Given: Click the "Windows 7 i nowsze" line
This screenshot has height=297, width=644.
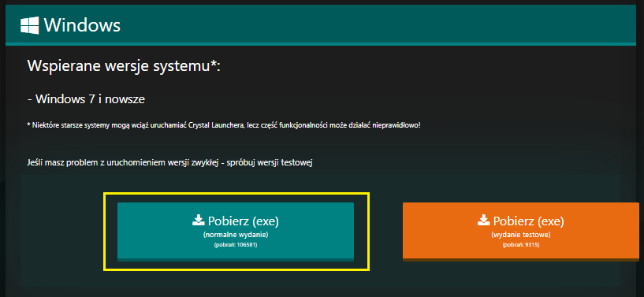Looking at the screenshot, I should click(x=86, y=98).
